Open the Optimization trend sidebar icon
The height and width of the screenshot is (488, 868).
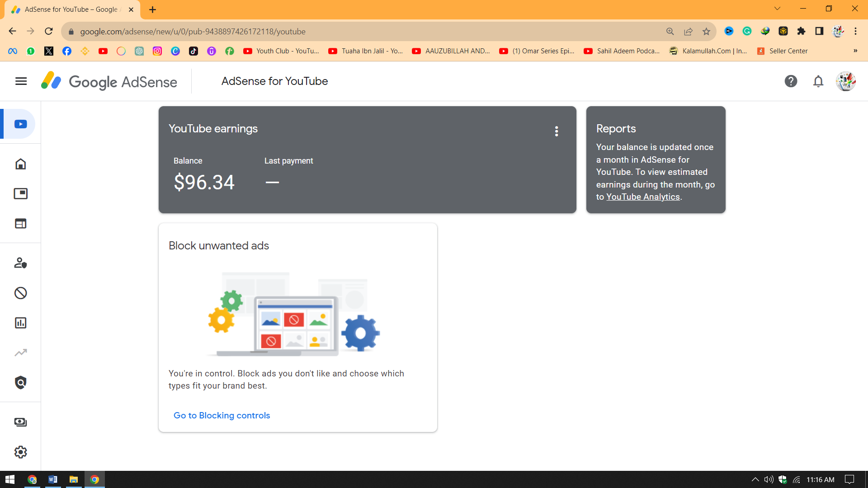(x=20, y=352)
